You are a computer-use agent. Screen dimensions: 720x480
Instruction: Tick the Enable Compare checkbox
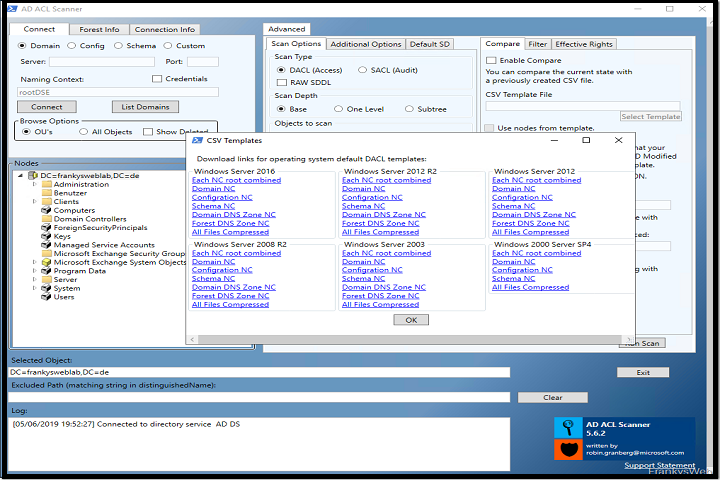pos(490,60)
